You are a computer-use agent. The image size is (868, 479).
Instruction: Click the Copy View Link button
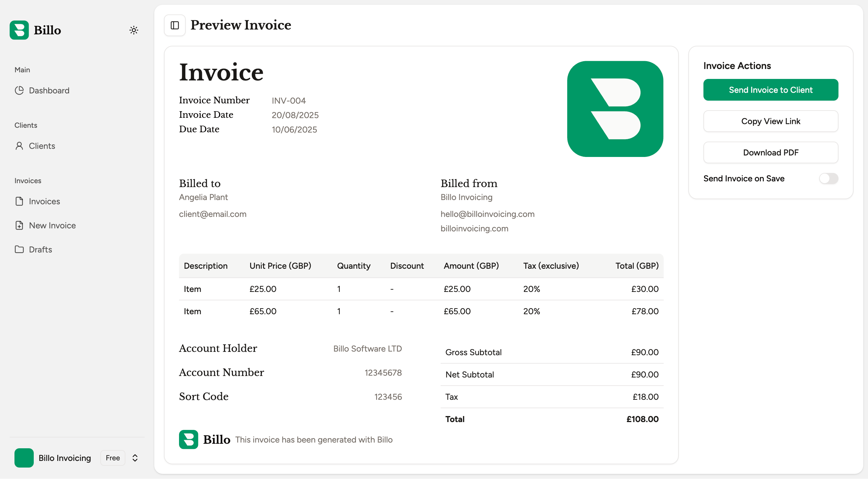[x=770, y=121]
